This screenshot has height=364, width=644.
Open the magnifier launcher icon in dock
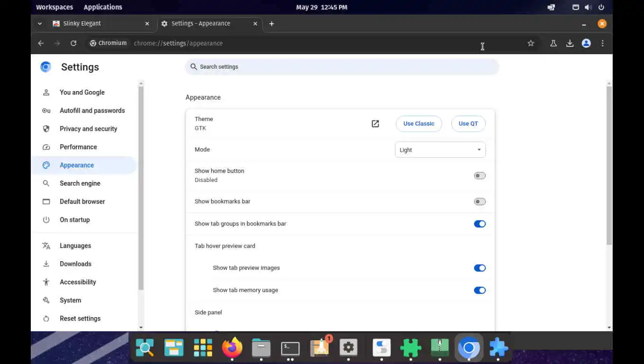145,348
